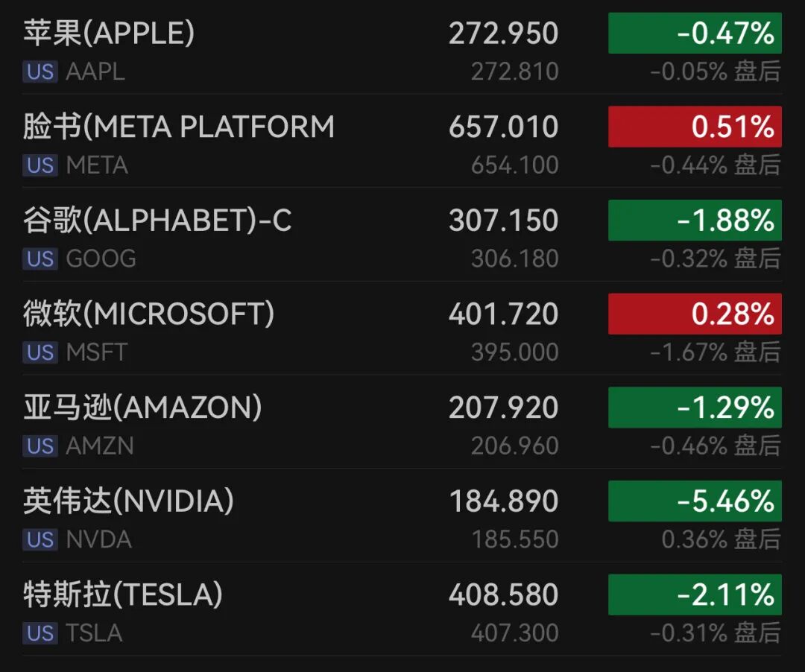
Task: Toggle Meta's red 0.51% change badge
Action: click(x=695, y=127)
